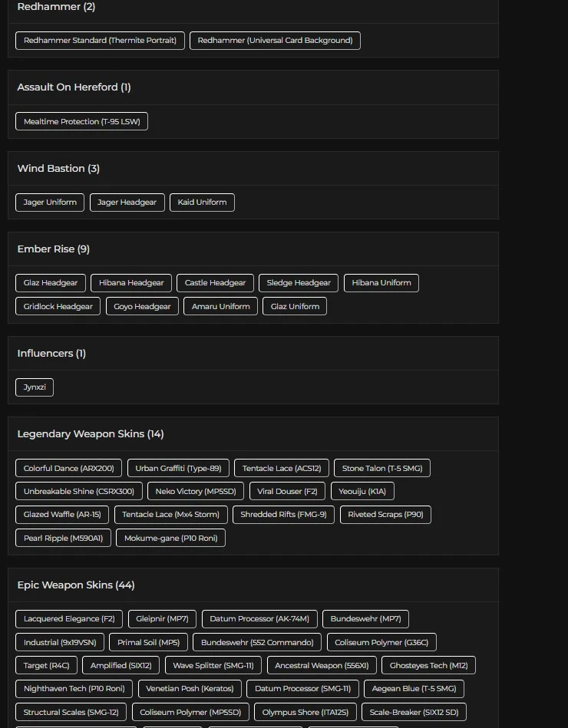Click the Influencers (1) heading
Image resolution: width=568 pixels, height=728 pixels.
[x=51, y=354]
